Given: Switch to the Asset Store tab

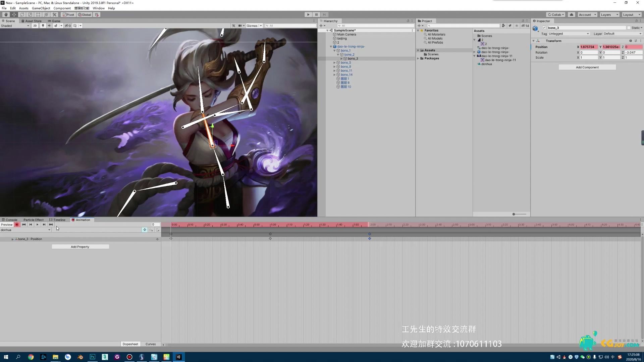Looking at the screenshot, I should 31,21.
